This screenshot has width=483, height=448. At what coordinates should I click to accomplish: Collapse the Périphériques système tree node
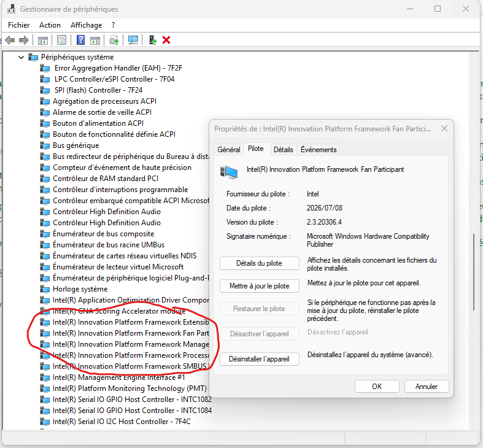(x=21, y=57)
